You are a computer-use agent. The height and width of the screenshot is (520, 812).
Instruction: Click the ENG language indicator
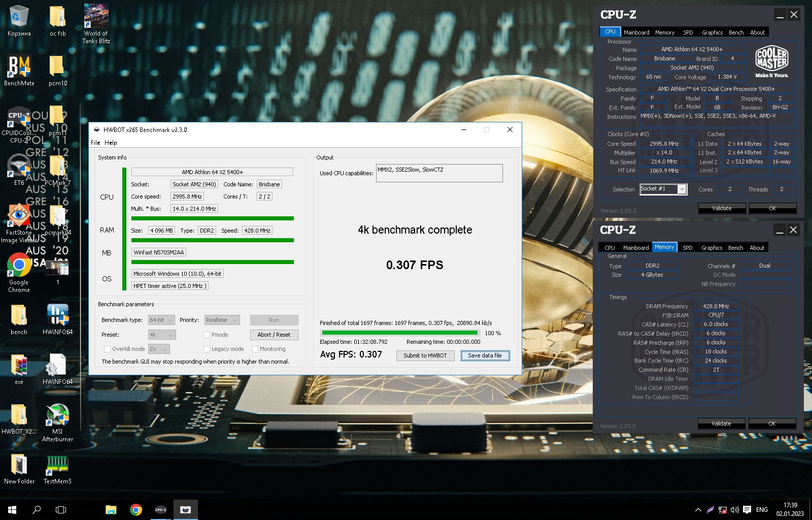[762, 509]
